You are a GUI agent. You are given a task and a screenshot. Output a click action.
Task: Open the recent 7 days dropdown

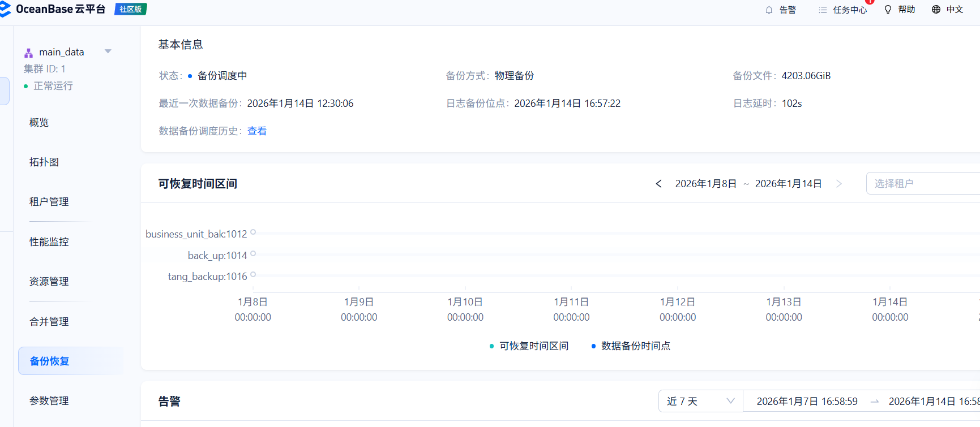(x=700, y=401)
